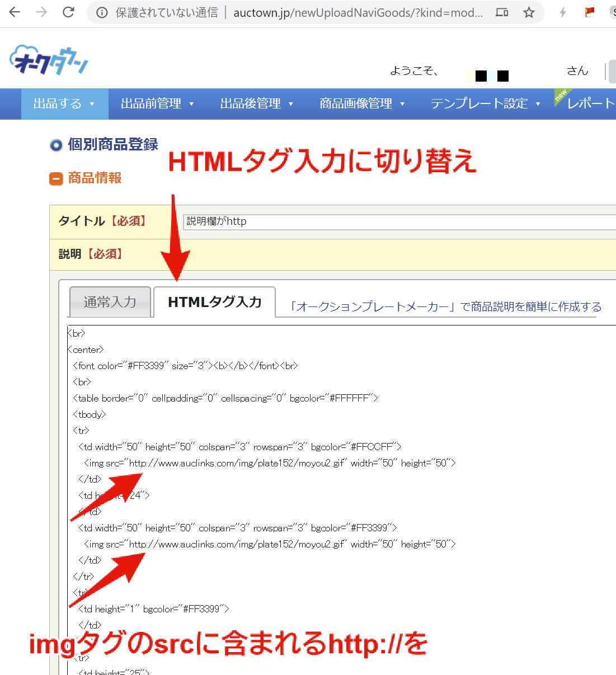Open the オークションプレートメーカー link
Image resolution: width=616 pixels, height=675 pixels.
(x=445, y=306)
